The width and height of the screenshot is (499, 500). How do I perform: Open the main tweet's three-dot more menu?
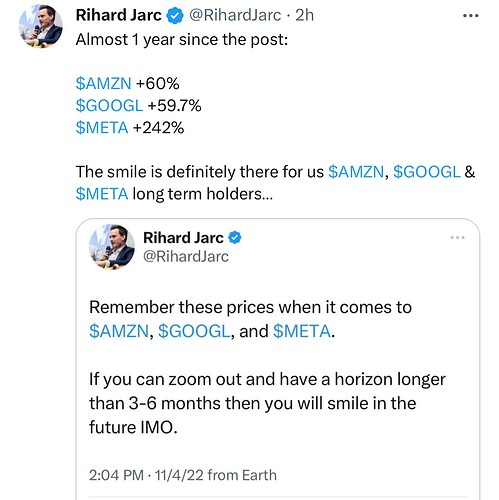(x=471, y=16)
